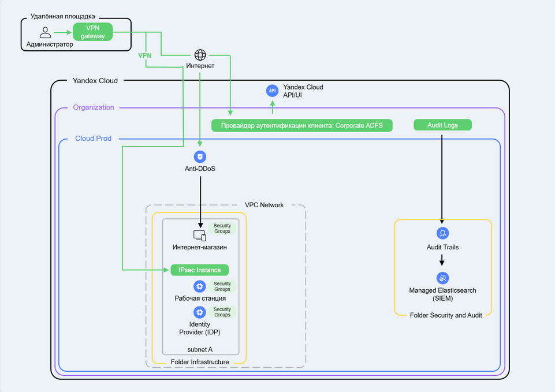Select the Corporate ADFS provider box
The height and width of the screenshot is (392, 555).
click(302, 126)
